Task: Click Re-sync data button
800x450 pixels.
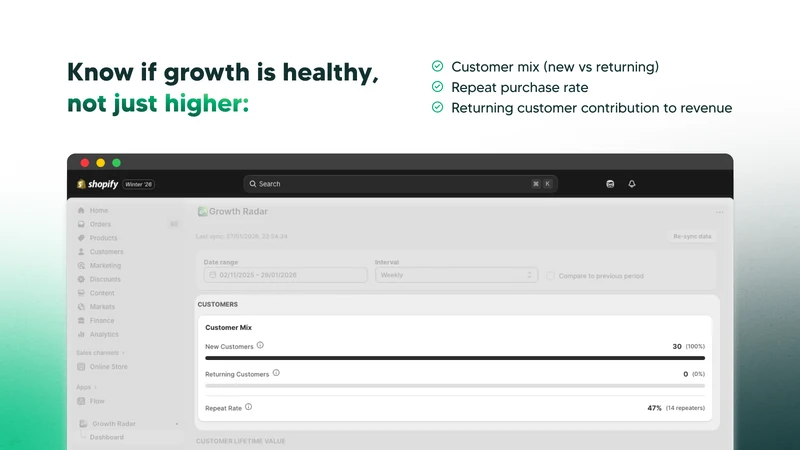Action: tap(692, 236)
